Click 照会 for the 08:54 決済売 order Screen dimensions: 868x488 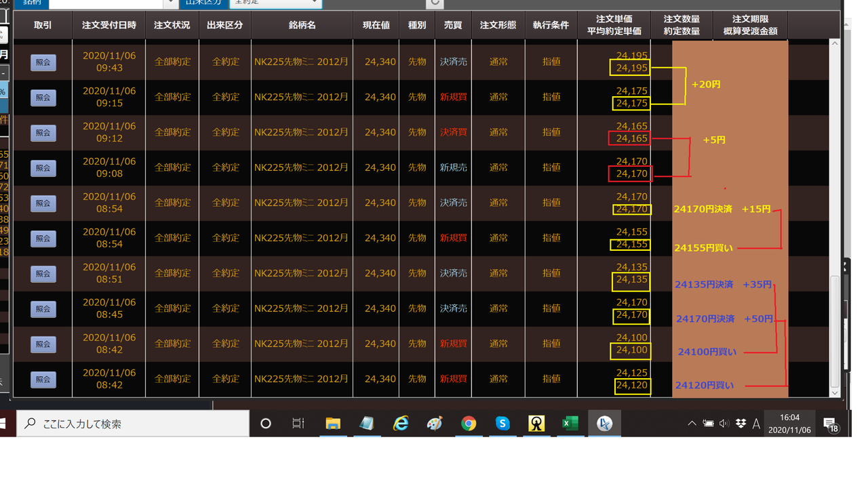43,203
